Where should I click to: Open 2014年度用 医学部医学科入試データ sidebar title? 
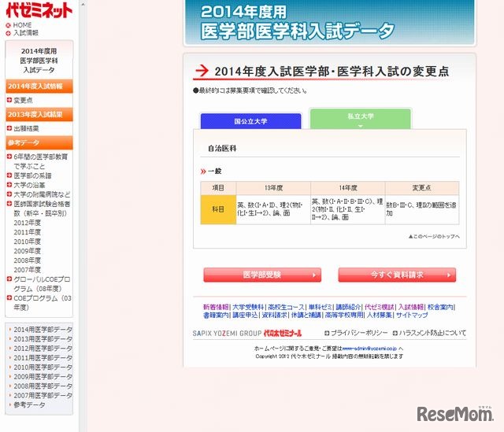pos(39,61)
